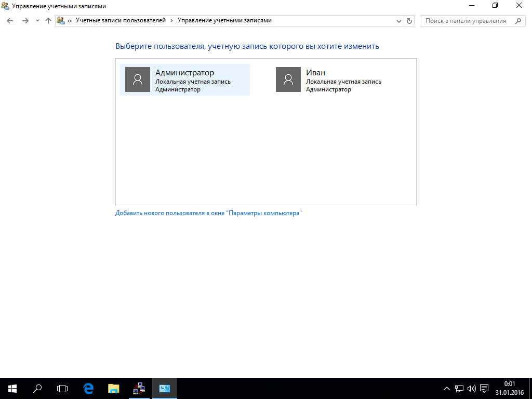
Task: Go up one level with up arrow
Action: (x=48, y=21)
